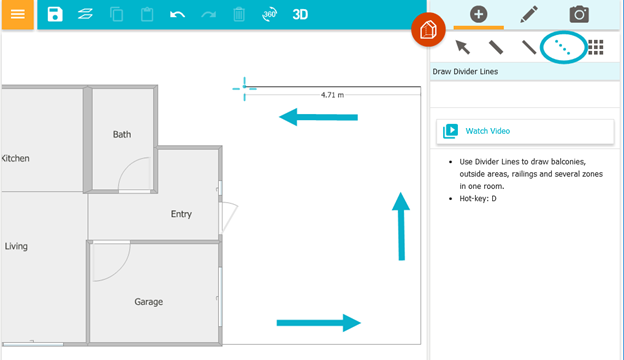Click the Hot-key: D hint text

point(478,198)
